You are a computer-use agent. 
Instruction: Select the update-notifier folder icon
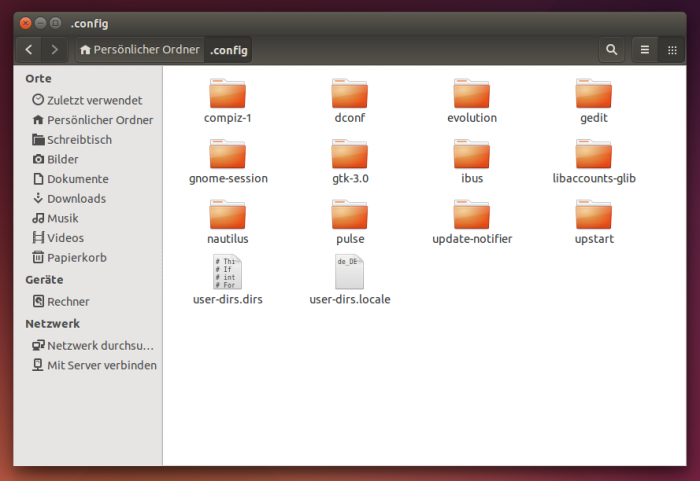(x=472, y=215)
